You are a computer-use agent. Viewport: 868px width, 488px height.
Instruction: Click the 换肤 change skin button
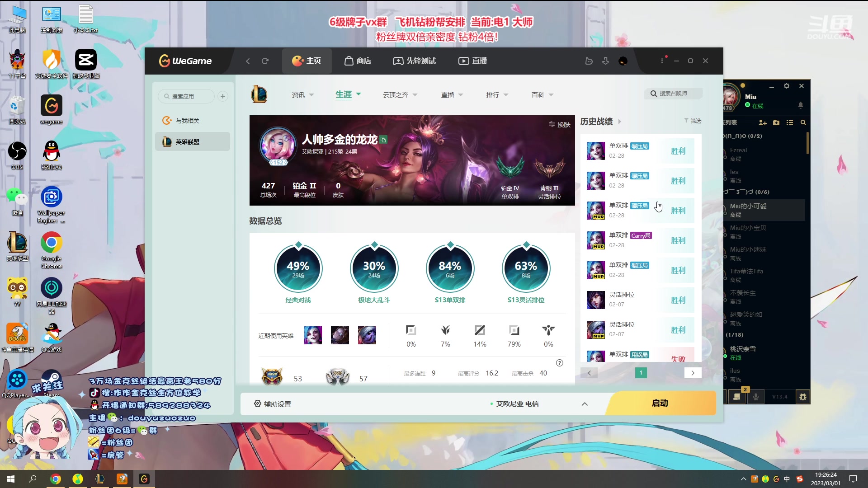coord(559,124)
